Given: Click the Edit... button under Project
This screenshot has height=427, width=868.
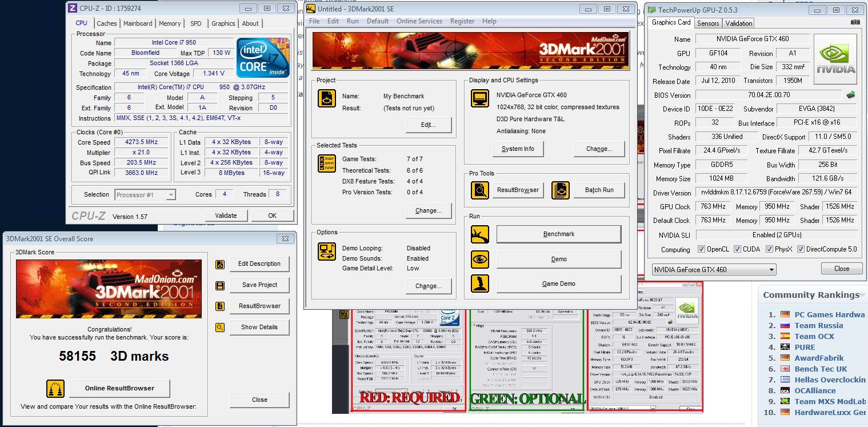Looking at the screenshot, I should (x=429, y=125).
